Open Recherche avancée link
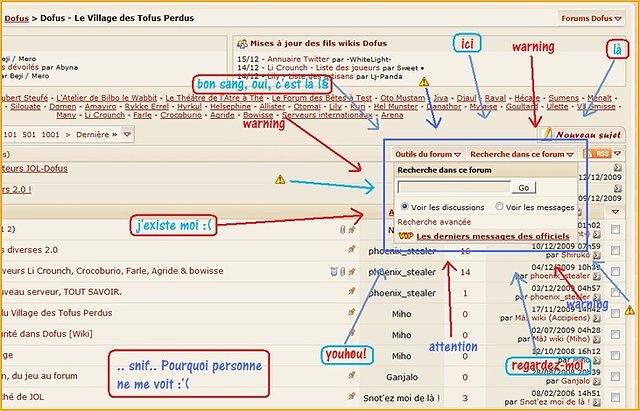 [432, 221]
